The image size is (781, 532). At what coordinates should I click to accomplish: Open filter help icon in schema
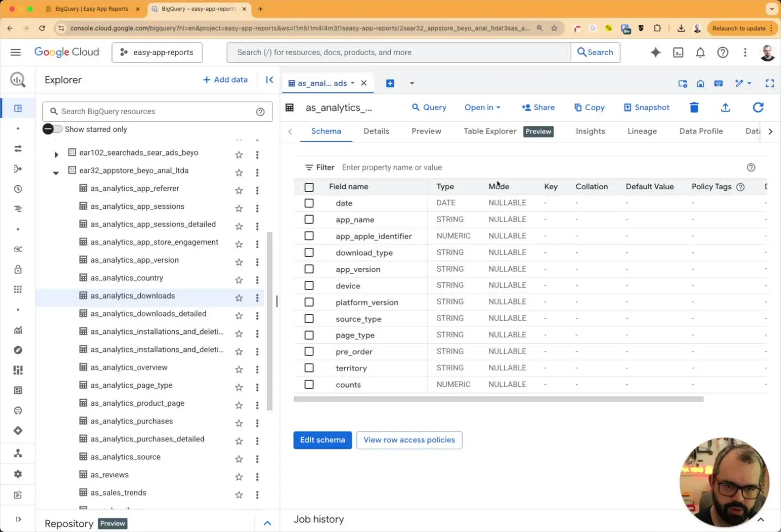pos(751,167)
